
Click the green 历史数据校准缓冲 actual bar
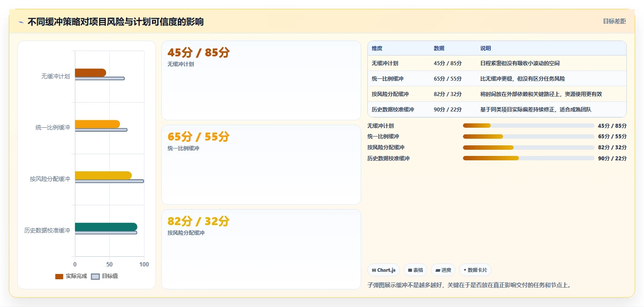[x=106, y=227]
